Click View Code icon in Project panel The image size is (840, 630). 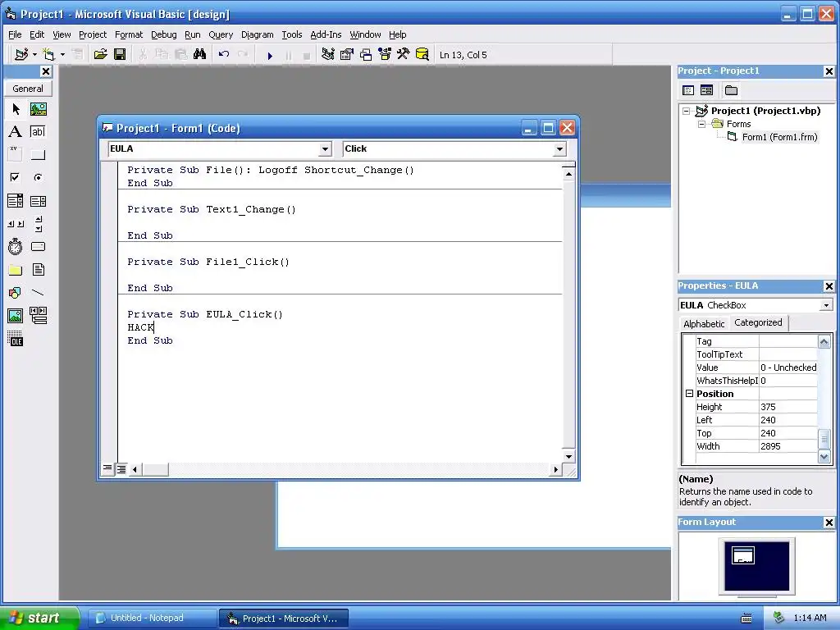[688, 90]
